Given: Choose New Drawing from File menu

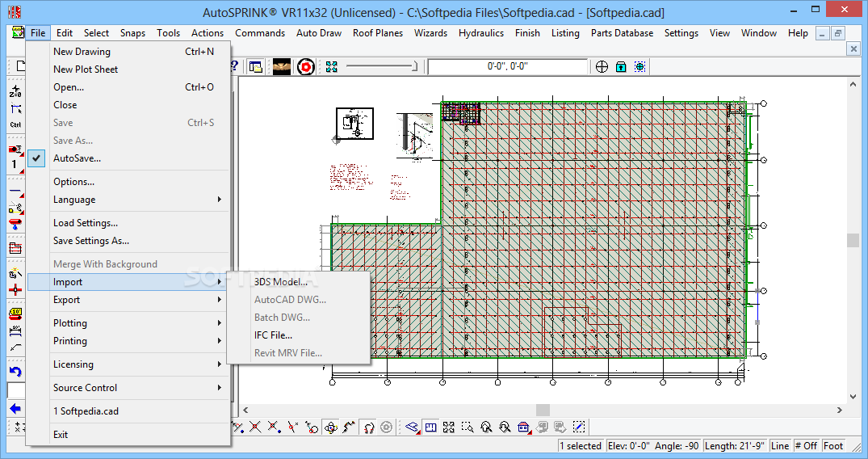Looking at the screenshot, I should 128,52.
